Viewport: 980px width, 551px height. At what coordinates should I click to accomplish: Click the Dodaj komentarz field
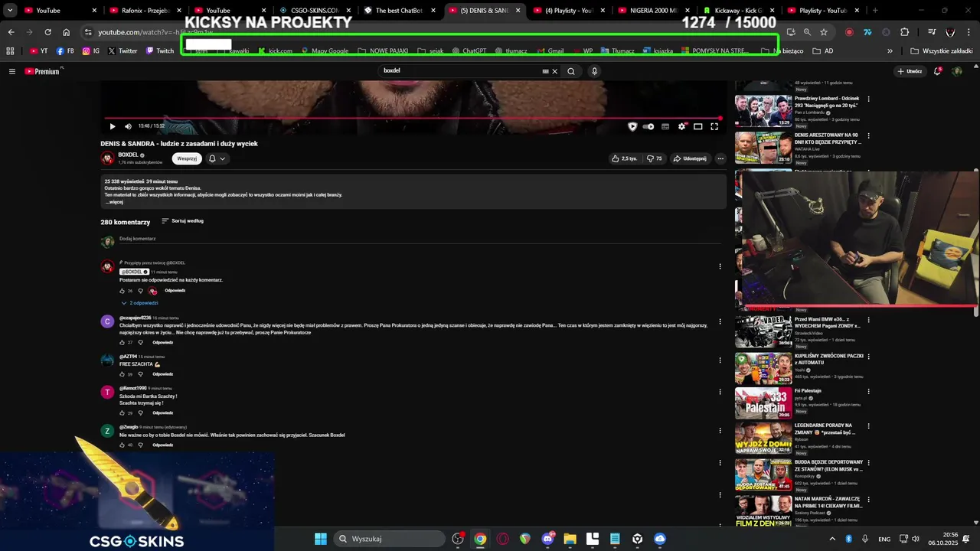420,239
